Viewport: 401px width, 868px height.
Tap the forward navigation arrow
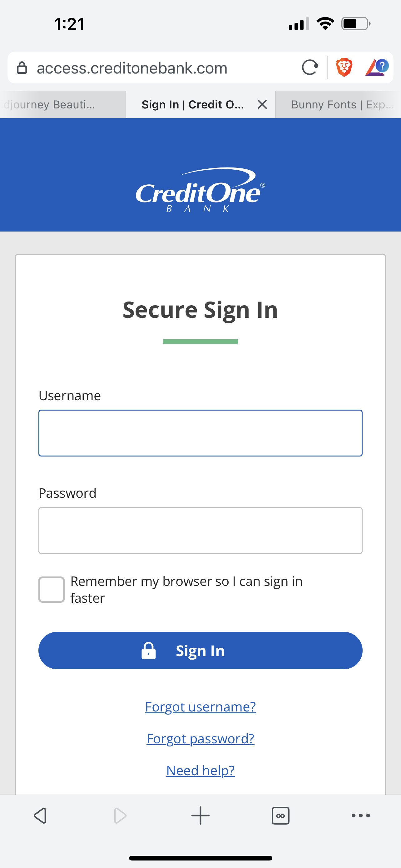point(120,816)
